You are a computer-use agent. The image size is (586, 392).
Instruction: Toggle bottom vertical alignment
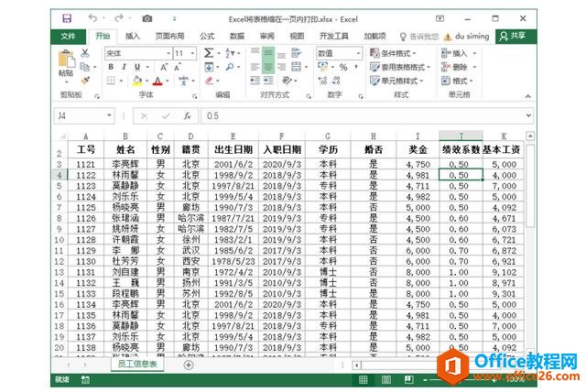click(x=282, y=54)
